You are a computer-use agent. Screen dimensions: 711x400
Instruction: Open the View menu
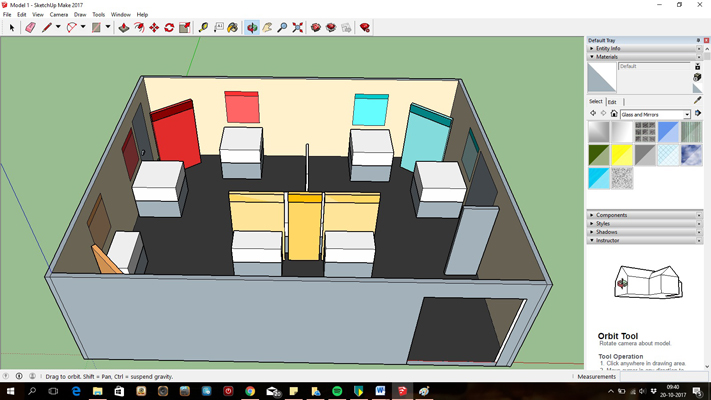[x=38, y=15]
